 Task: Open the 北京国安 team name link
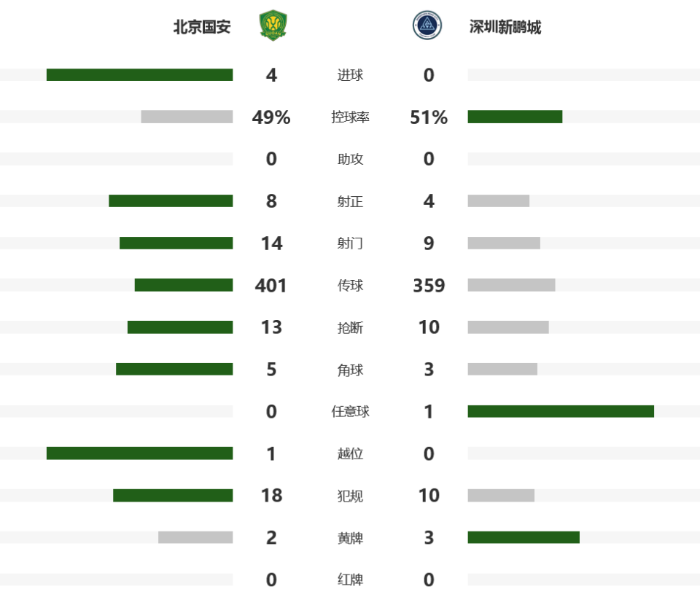click(202, 27)
